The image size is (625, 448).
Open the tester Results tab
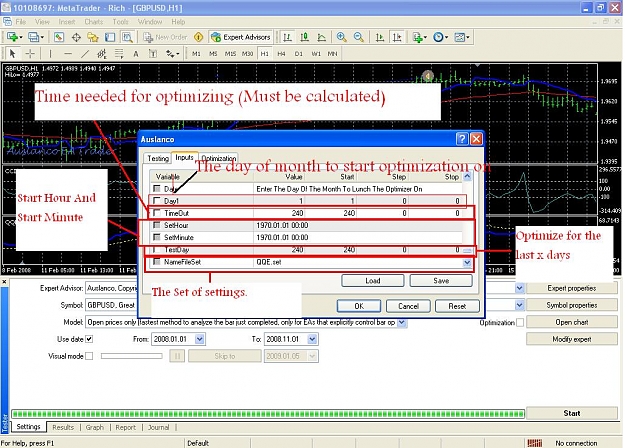point(63,427)
